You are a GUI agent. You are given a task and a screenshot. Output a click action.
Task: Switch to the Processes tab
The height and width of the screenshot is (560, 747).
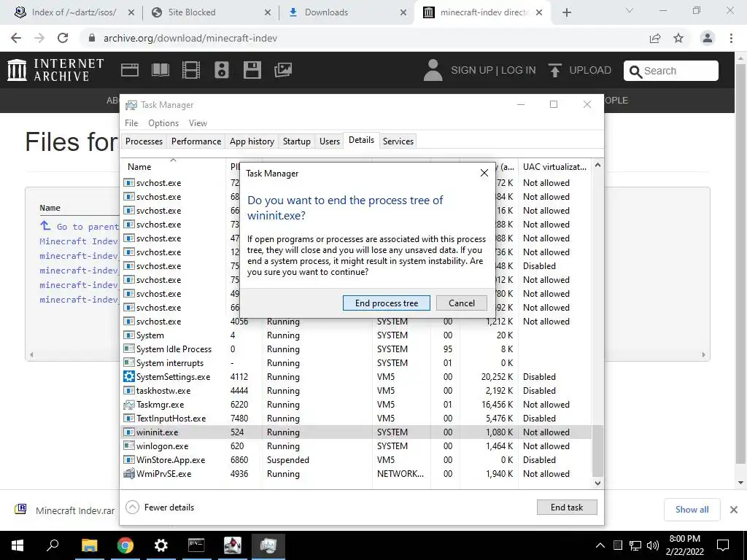tap(144, 141)
